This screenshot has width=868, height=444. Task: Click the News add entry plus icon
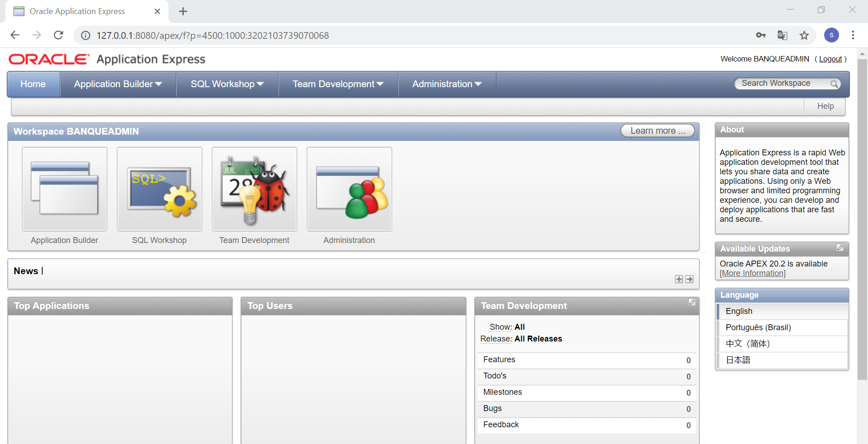(x=679, y=279)
